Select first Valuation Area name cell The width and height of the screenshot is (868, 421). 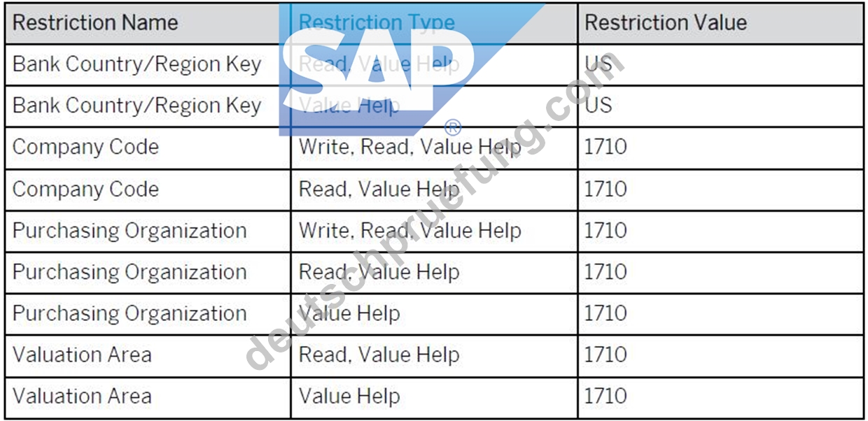148,355
